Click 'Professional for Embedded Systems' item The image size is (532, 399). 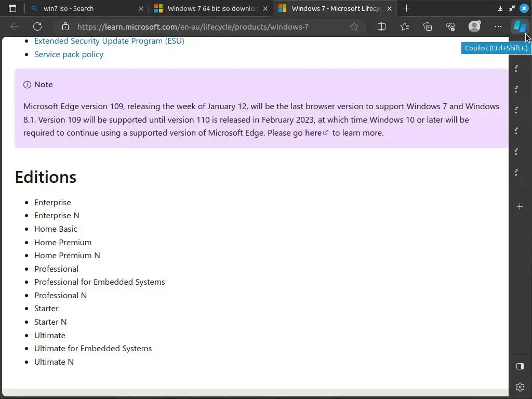99,282
